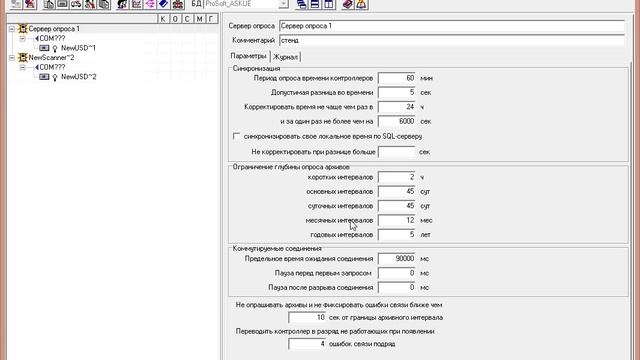640x360 pixels.
Task: Click the controller device icon before NewUSD~2
Action: pyautogui.click(x=44, y=77)
